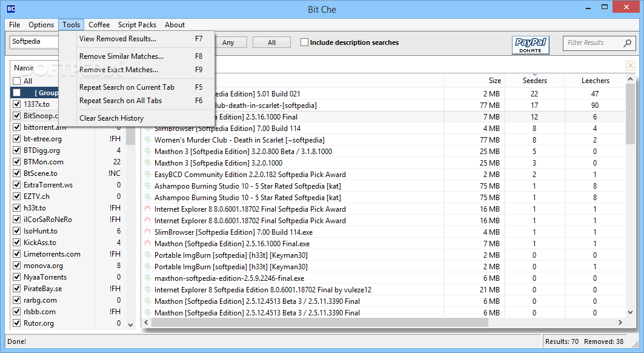
Task: Click the BC app icon in title bar
Action: (x=11, y=8)
